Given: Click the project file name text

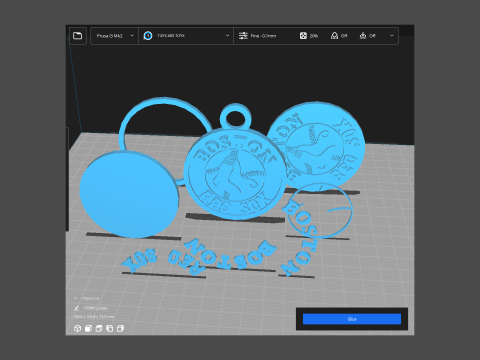Looking at the screenshot, I should click(96, 308).
